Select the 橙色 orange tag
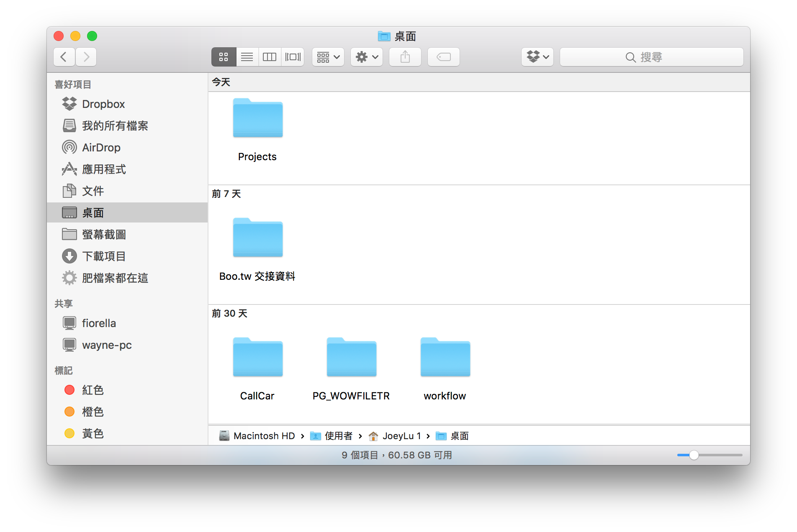Screen dimensions: 797x532 (x=127, y=412)
